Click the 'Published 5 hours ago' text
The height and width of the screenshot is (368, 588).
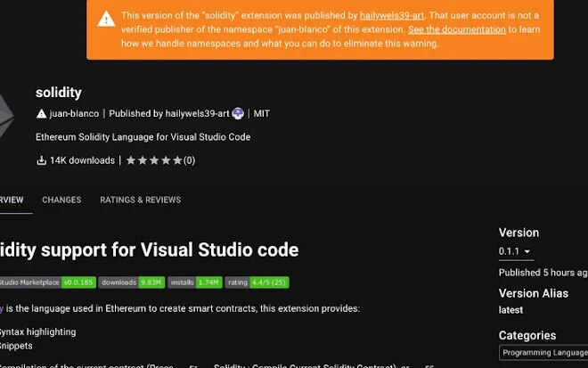[543, 273]
